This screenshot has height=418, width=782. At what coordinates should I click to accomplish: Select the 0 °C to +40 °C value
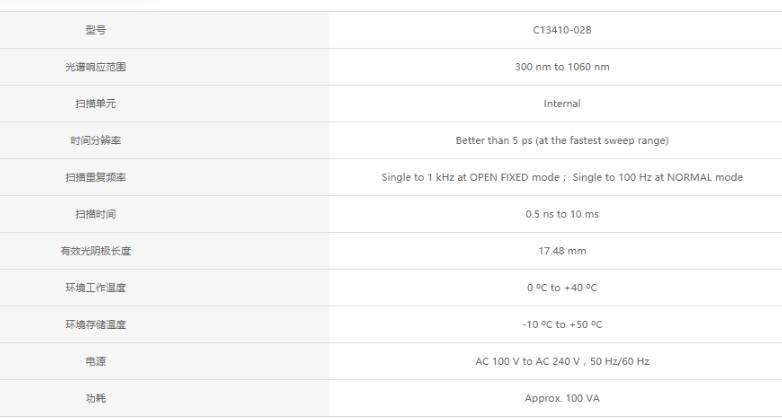[562, 288]
